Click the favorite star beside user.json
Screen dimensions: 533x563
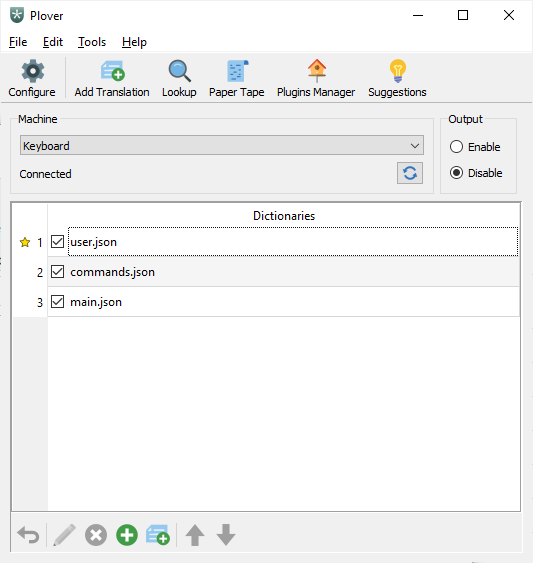pyautogui.click(x=25, y=242)
